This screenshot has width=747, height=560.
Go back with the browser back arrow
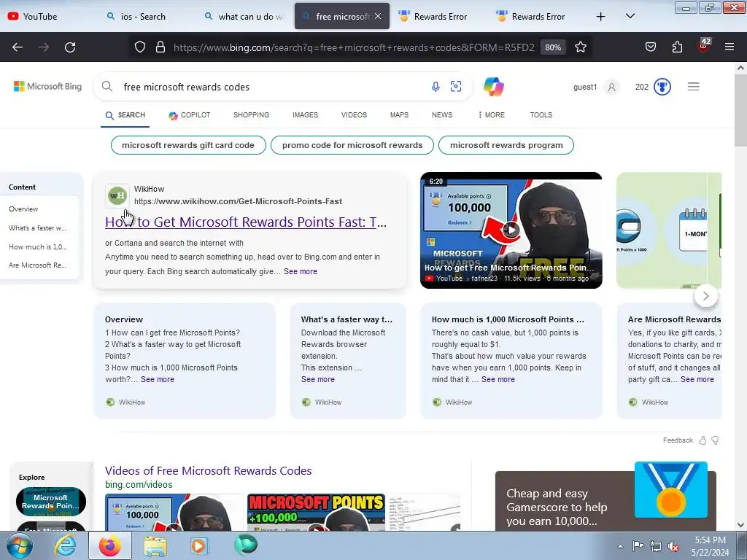tap(18, 47)
